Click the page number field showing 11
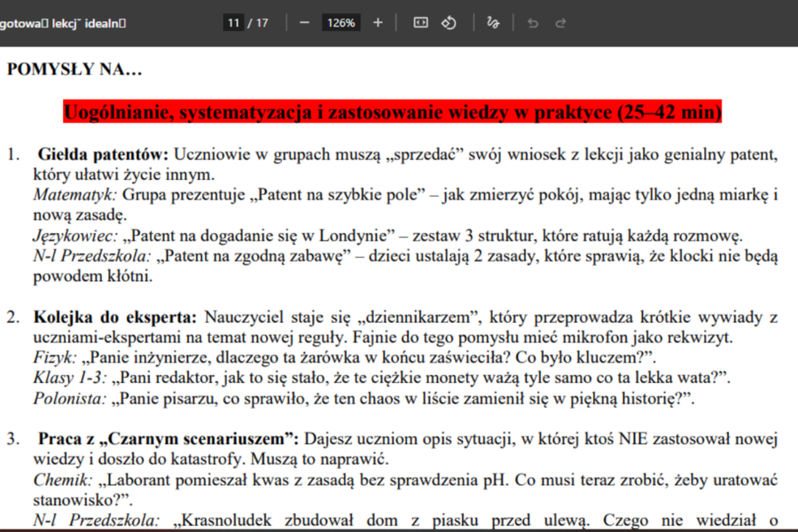This screenshot has width=798, height=532. (233, 21)
